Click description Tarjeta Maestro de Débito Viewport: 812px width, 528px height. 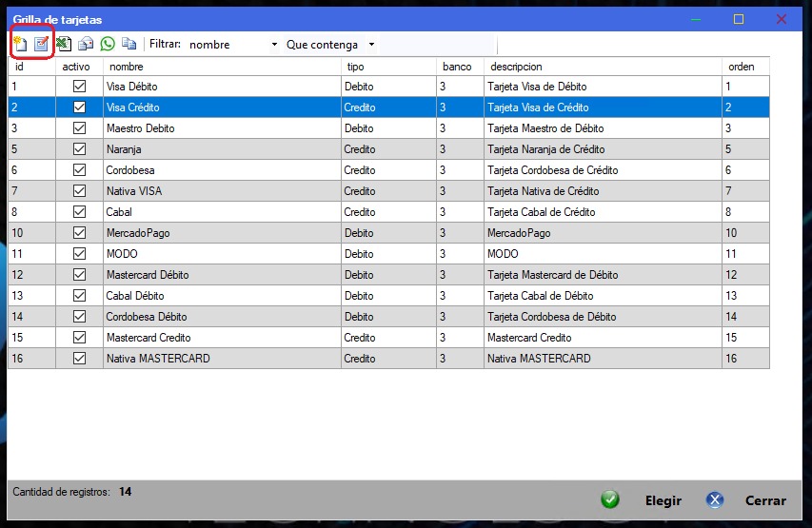[603, 128]
